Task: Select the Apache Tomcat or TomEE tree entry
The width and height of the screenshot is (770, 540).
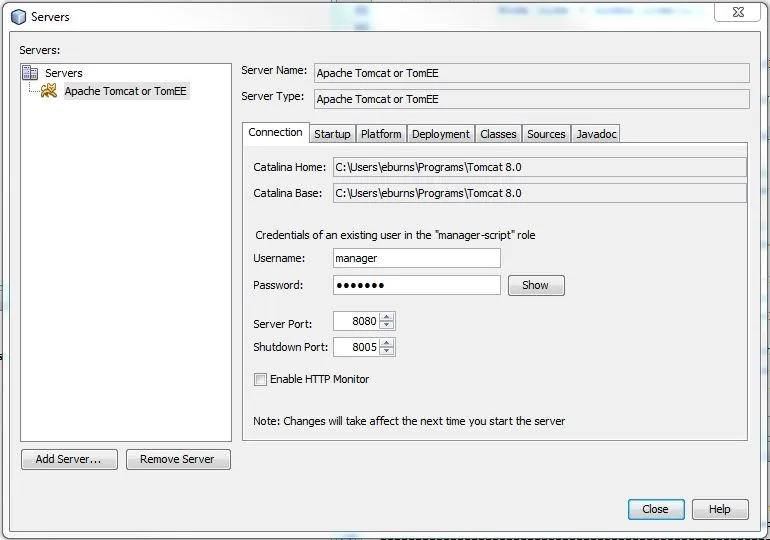Action: tap(126, 91)
